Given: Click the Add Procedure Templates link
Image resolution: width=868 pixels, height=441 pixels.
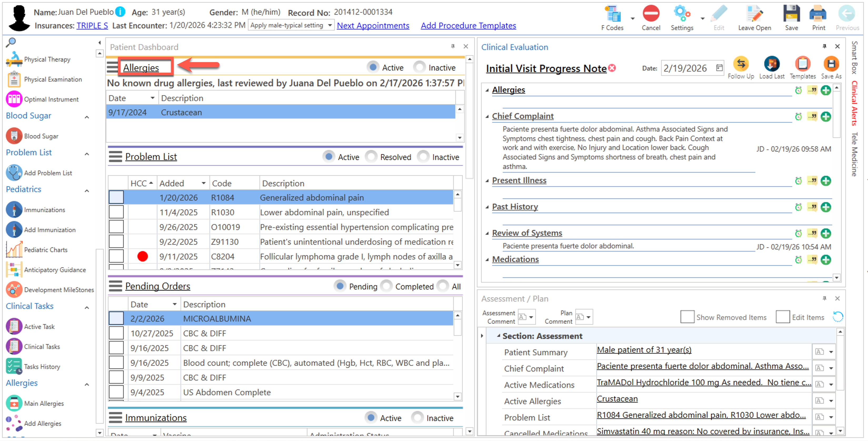Looking at the screenshot, I should [468, 26].
